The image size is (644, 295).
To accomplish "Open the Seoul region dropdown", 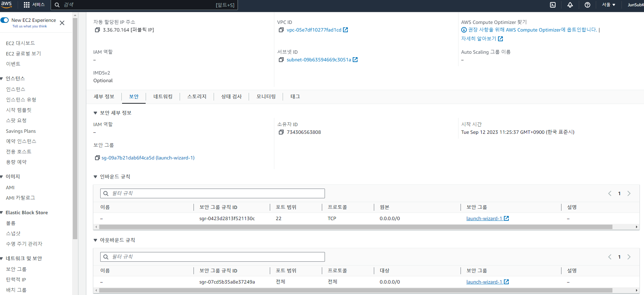I will point(608,5).
